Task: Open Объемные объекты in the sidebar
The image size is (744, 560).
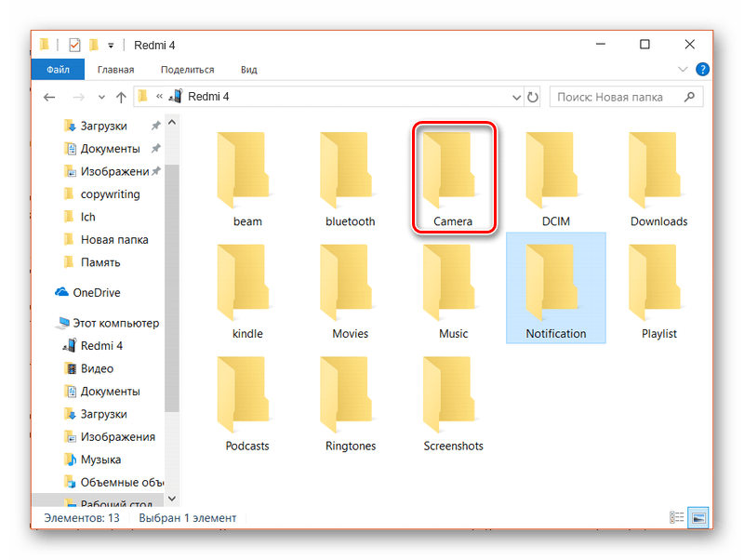Action: 113,483
